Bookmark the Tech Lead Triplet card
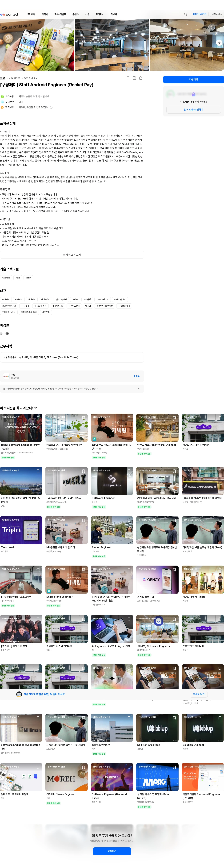Screen dimensions: 224x868 click(38, 521)
